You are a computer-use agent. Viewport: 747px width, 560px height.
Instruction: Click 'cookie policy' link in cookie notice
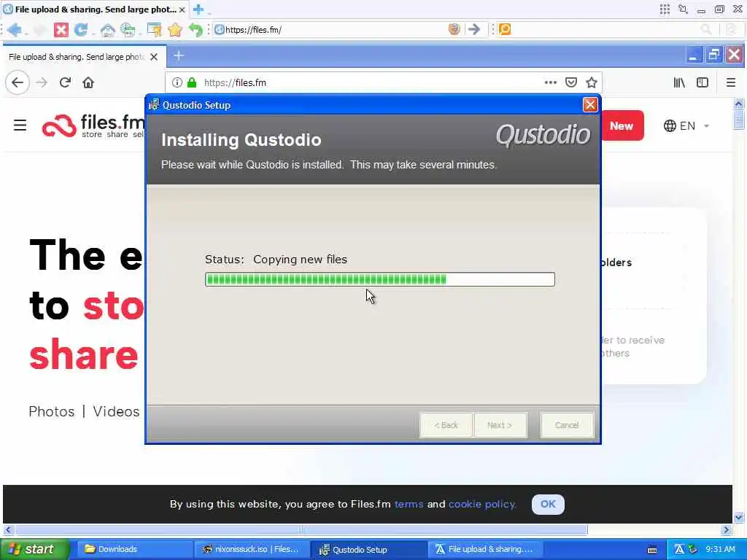[x=482, y=505]
